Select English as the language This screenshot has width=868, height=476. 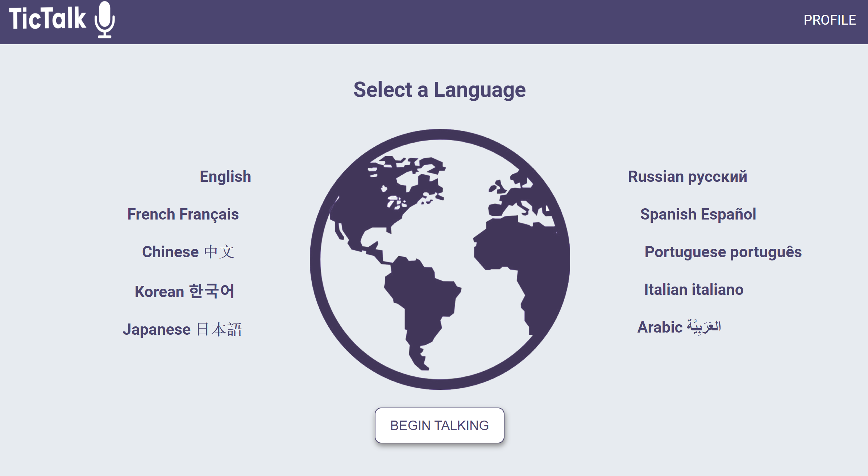[x=225, y=177]
